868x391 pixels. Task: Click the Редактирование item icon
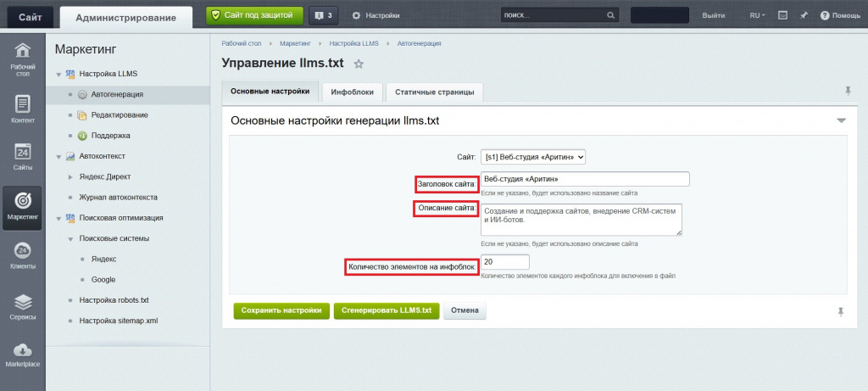[82, 115]
